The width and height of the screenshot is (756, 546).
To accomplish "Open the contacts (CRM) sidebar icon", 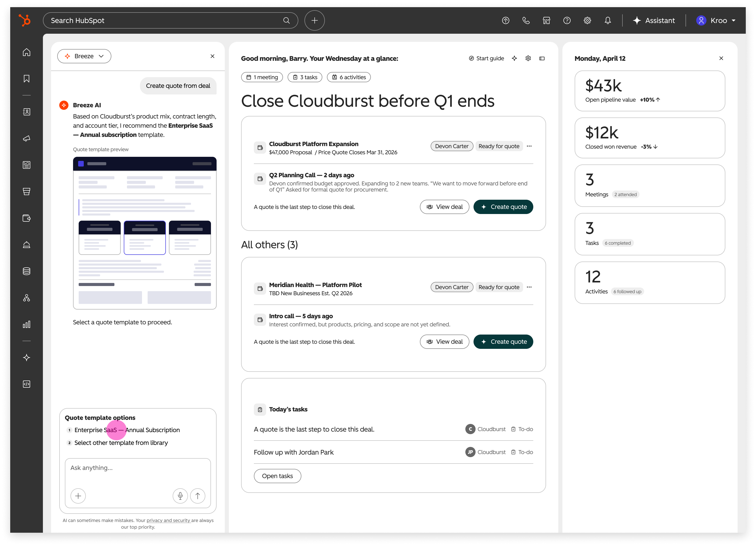I will 27,112.
